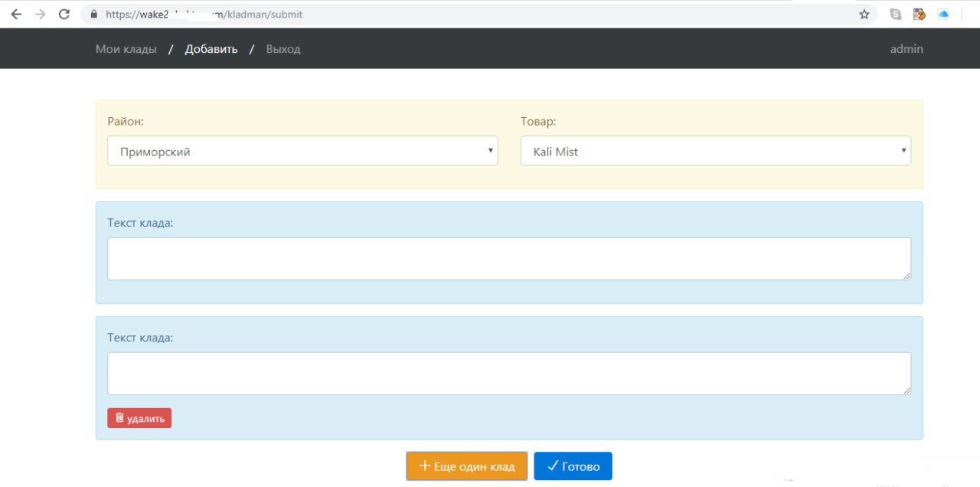Click the browser back arrow

[16, 14]
